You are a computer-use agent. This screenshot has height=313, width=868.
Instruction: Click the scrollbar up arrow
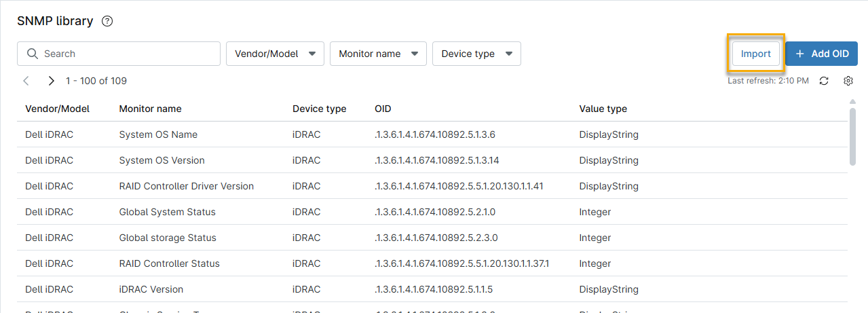click(853, 102)
